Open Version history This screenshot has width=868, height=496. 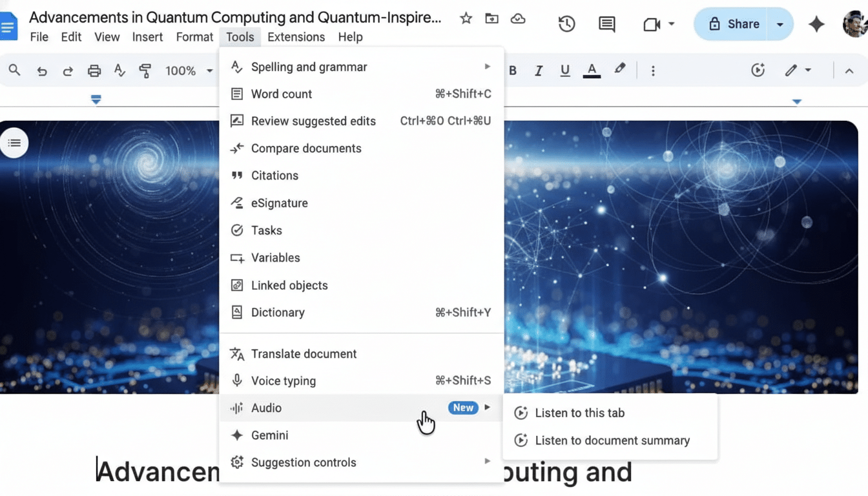pyautogui.click(x=566, y=24)
